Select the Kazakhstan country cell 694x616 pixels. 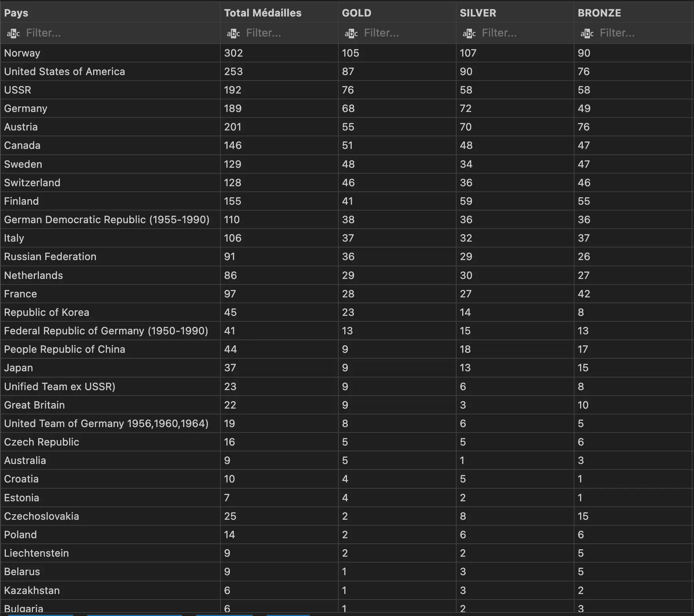(x=110, y=590)
